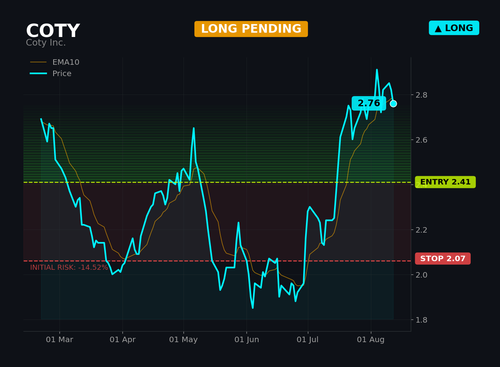Select the COTY ticker title
Image resolution: width=500 pixels, height=367 pixels.
(53, 30)
